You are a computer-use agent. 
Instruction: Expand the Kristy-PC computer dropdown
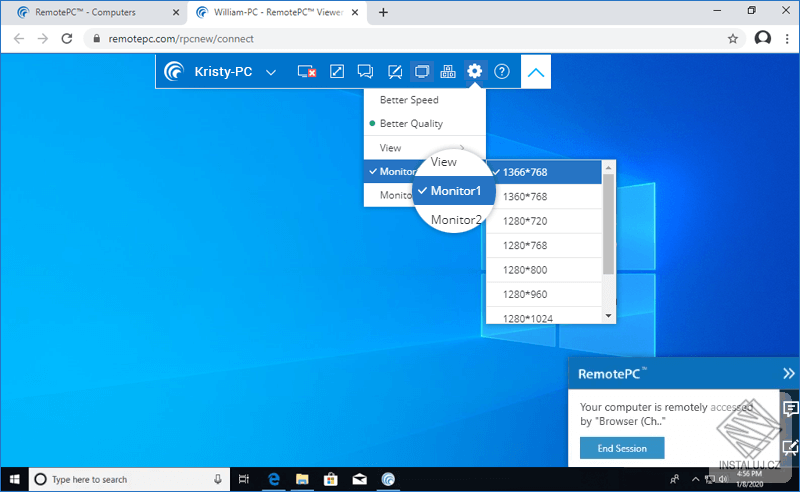(x=271, y=72)
